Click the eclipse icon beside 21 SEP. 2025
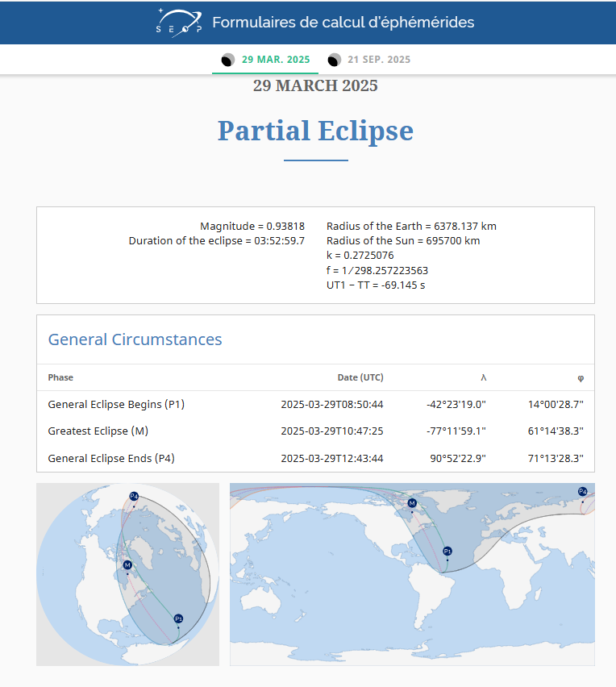 tap(334, 60)
